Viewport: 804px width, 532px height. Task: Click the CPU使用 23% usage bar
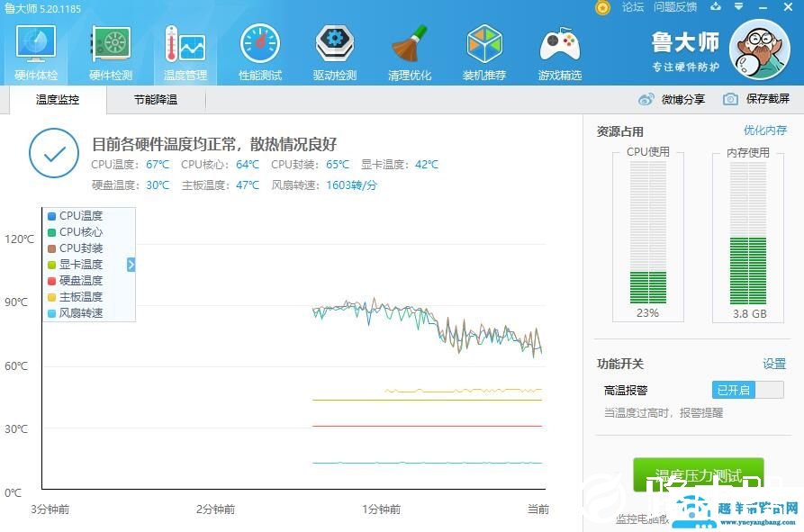click(648, 232)
